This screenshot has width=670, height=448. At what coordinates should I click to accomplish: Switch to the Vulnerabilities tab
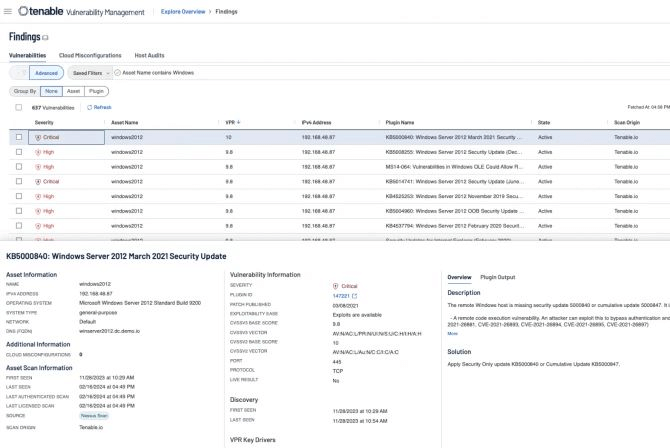pyautogui.click(x=27, y=56)
